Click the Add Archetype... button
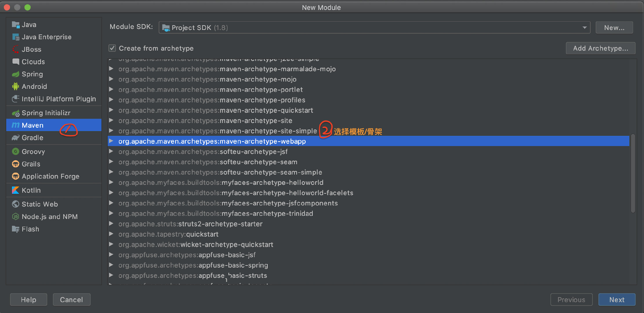The width and height of the screenshot is (644, 313). click(600, 48)
